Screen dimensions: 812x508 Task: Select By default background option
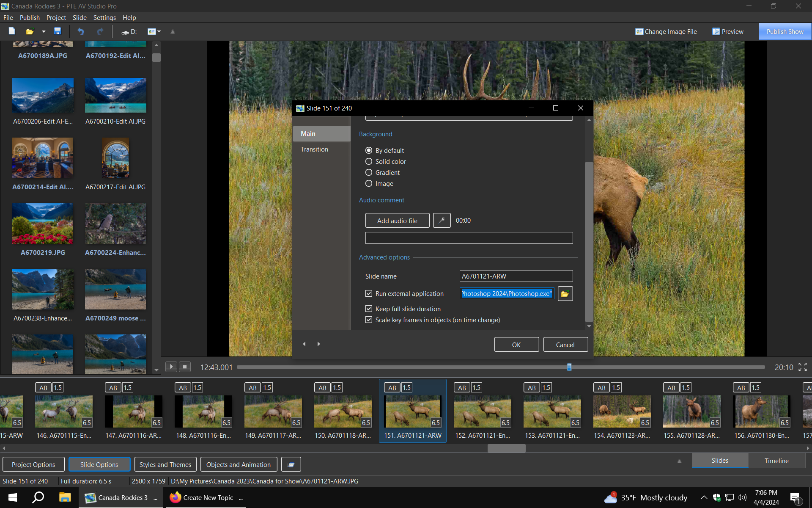click(384, 150)
